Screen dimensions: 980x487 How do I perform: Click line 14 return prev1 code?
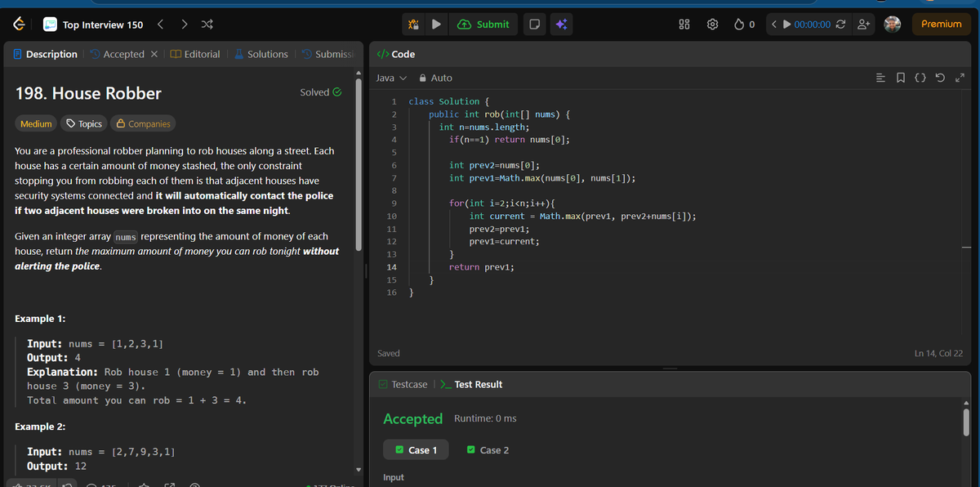click(481, 267)
